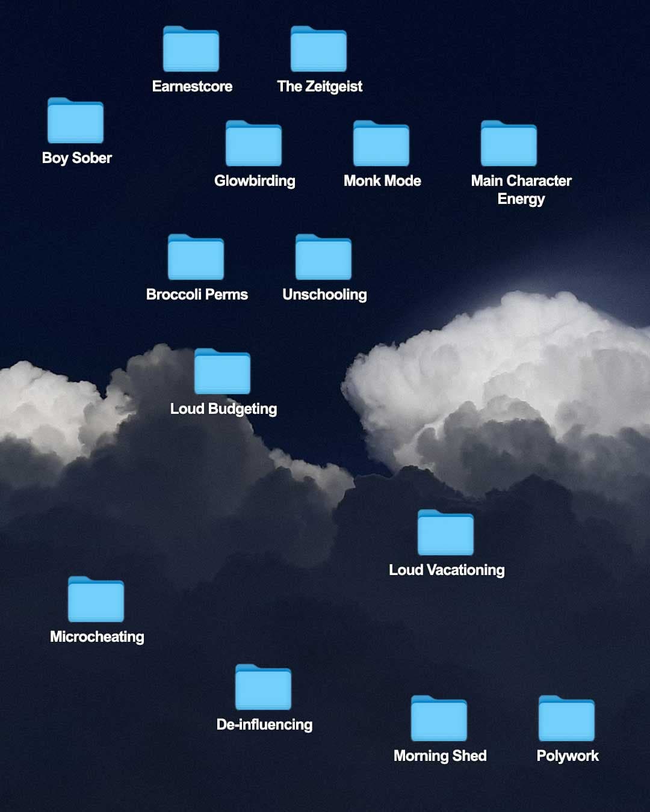Image resolution: width=650 pixels, height=812 pixels.
Task: Select the Polywork folder icon
Action: (566, 718)
